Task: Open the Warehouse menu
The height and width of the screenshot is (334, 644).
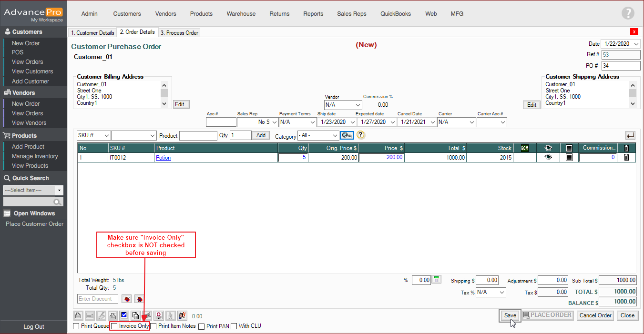Action: [x=241, y=14]
